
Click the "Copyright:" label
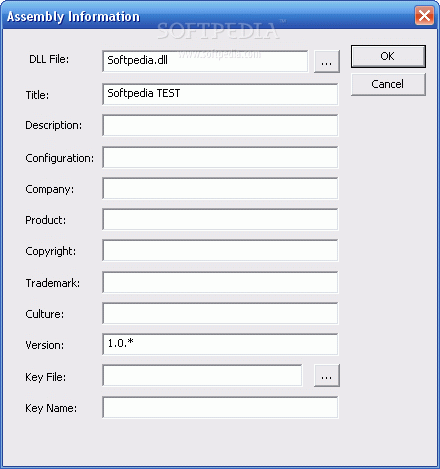(51, 251)
